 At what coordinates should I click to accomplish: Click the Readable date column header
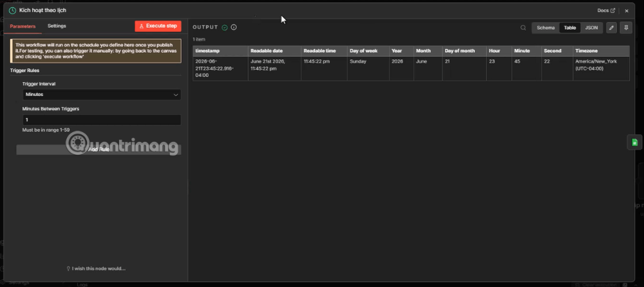275,51
